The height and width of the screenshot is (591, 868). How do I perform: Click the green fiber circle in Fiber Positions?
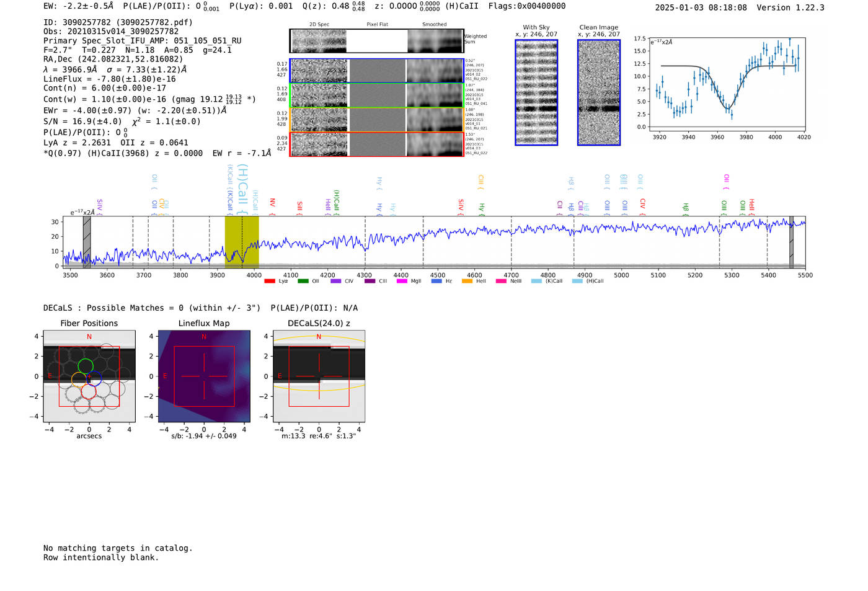coord(86,366)
